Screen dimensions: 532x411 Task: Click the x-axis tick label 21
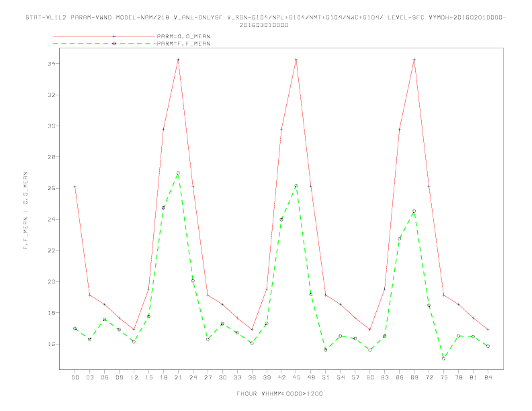click(x=178, y=377)
